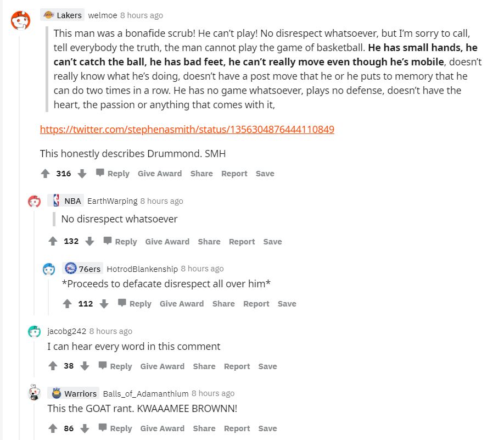Screen dimensions: 504x440
Task: Share HotrodBlankenship's comment
Action: pyautogui.click(x=223, y=304)
